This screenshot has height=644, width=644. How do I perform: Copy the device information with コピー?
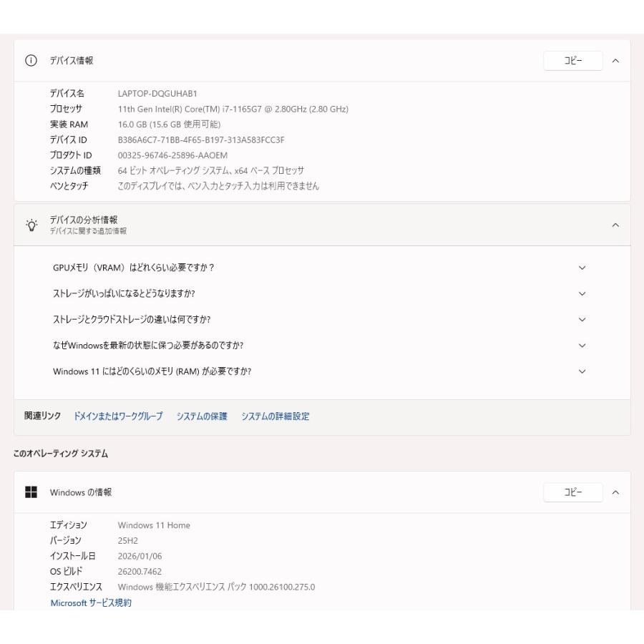[x=572, y=61]
